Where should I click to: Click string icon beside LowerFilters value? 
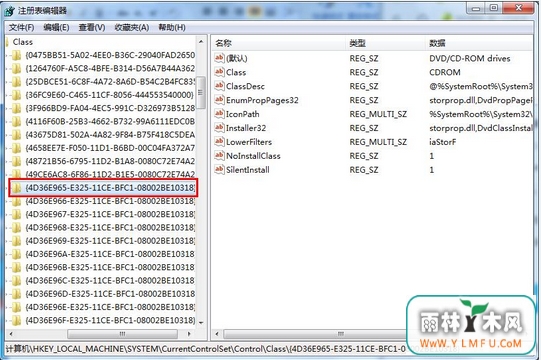[x=219, y=142]
